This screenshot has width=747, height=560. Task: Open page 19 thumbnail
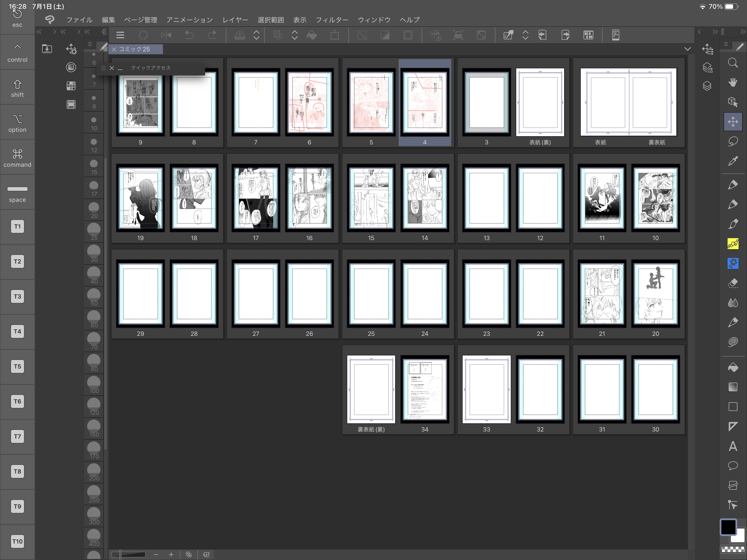[140, 198]
